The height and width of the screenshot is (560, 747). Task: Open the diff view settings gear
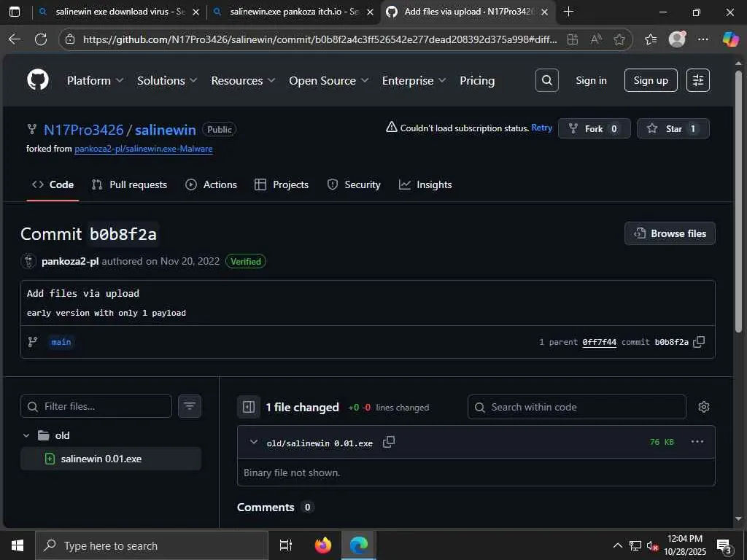coord(704,407)
